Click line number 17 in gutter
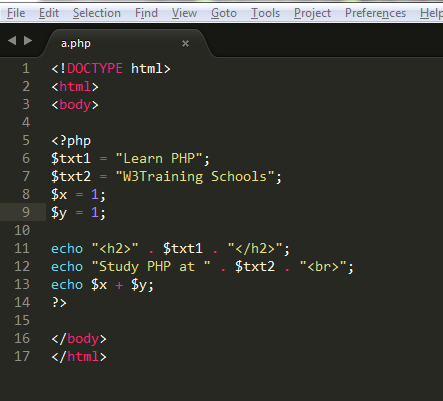 tap(22, 357)
